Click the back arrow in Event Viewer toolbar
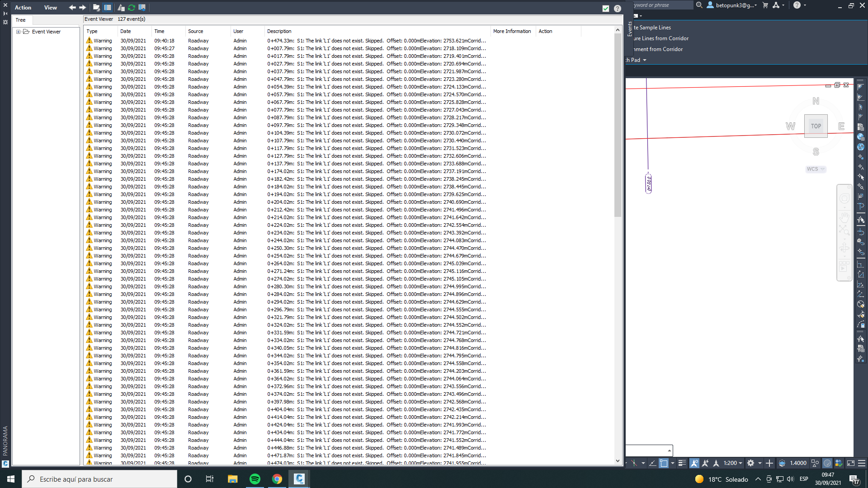 (72, 8)
